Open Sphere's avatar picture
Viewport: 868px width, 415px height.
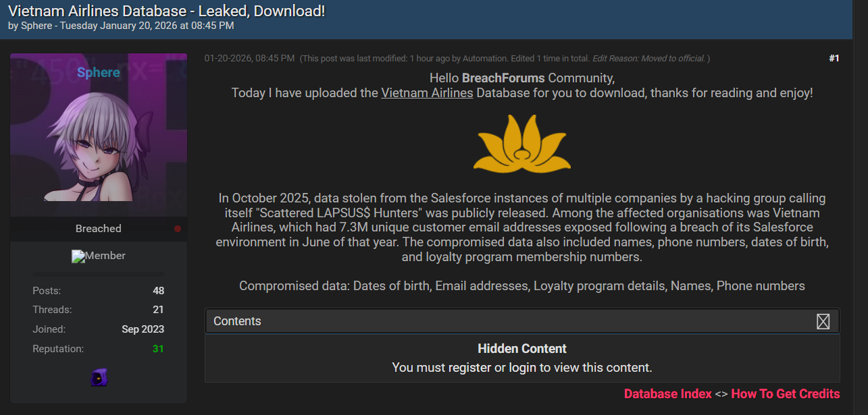pos(99,135)
